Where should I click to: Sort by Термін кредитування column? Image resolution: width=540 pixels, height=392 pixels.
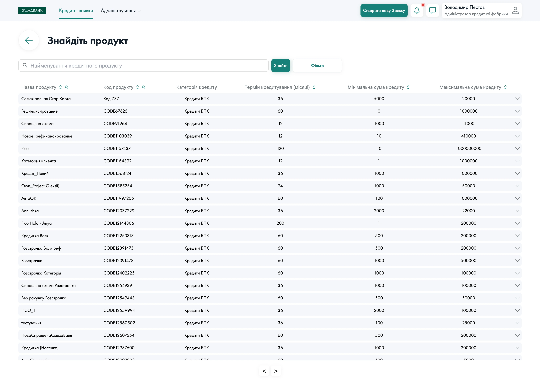click(314, 87)
